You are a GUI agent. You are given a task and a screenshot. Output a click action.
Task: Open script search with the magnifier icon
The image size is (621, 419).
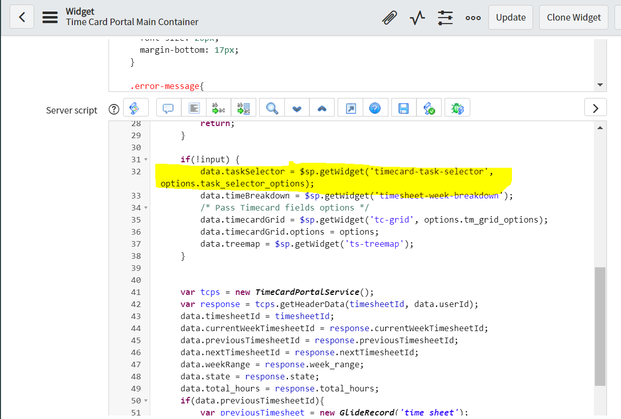272,108
